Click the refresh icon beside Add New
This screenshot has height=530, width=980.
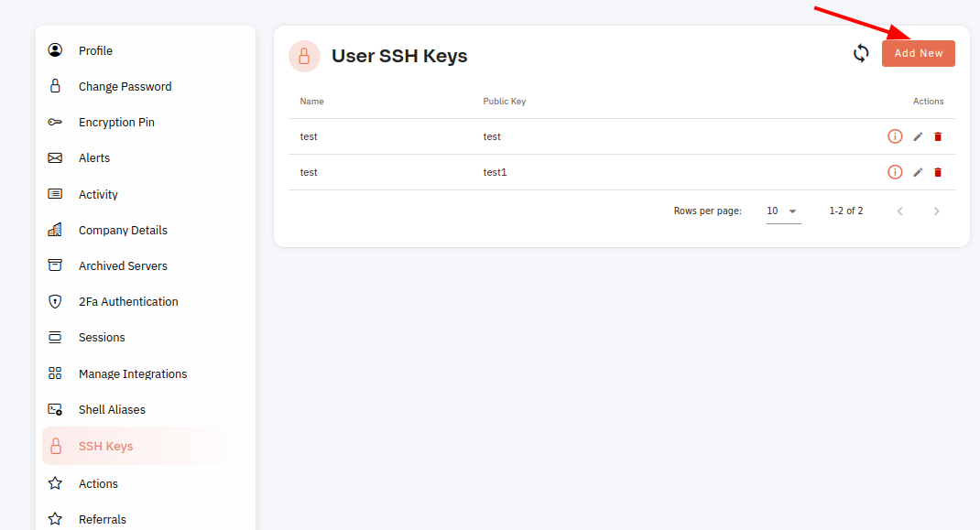(x=861, y=54)
